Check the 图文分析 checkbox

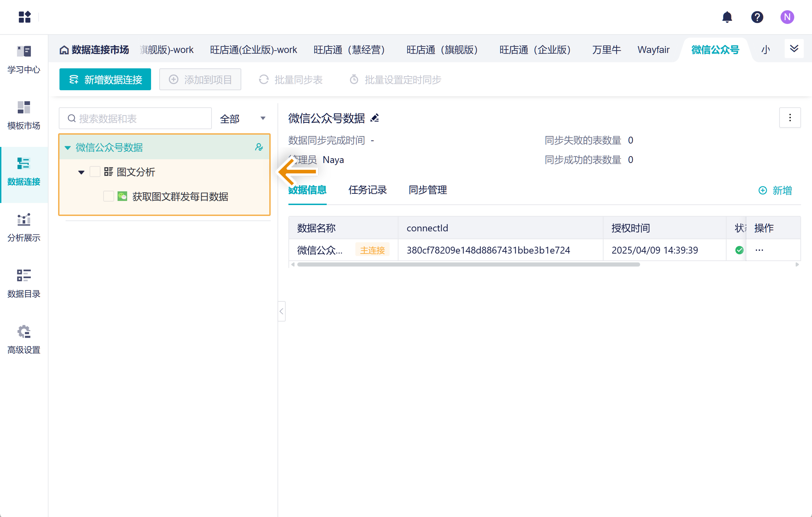point(95,172)
